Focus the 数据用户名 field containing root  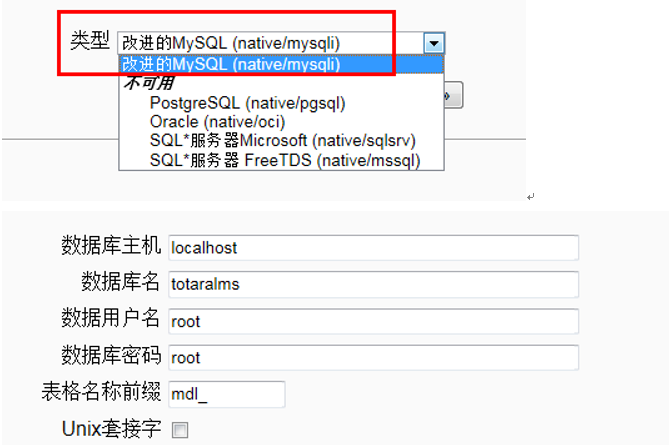(x=373, y=321)
